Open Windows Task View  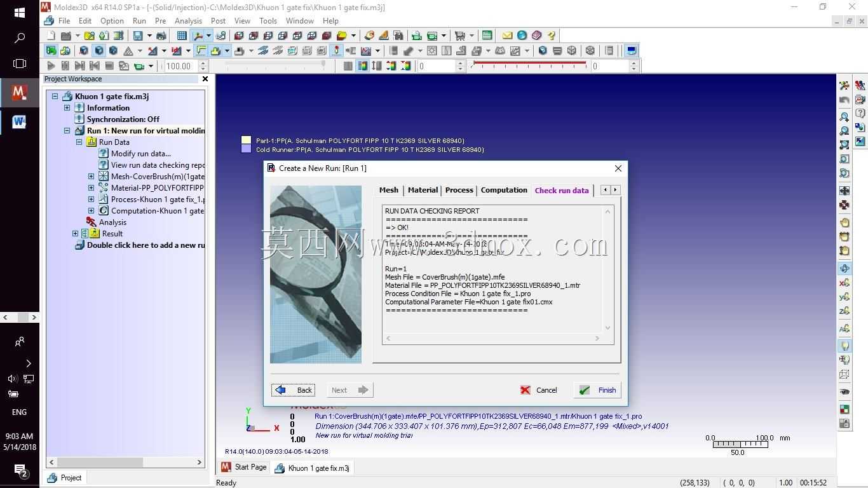[20, 64]
